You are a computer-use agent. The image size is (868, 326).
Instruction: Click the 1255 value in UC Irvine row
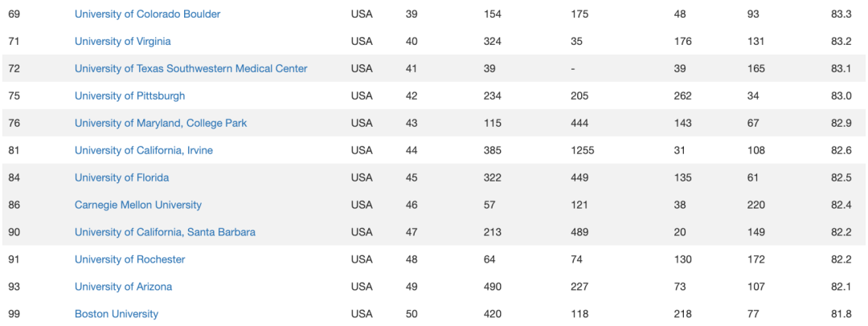click(x=583, y=151)
